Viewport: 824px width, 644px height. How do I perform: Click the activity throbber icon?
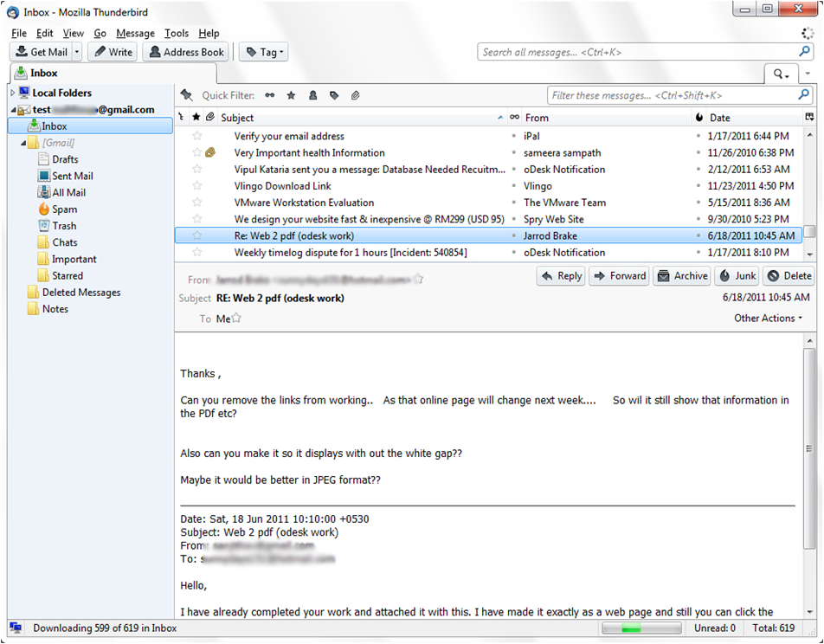click(808, 33)
